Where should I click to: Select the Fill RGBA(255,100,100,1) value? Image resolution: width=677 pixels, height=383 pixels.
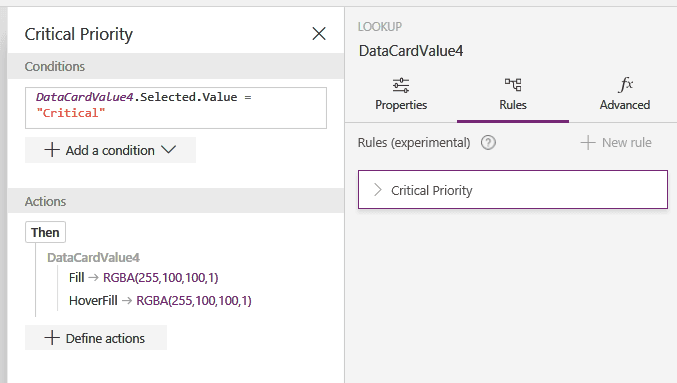pyautogui.click(x=161, y=278)
